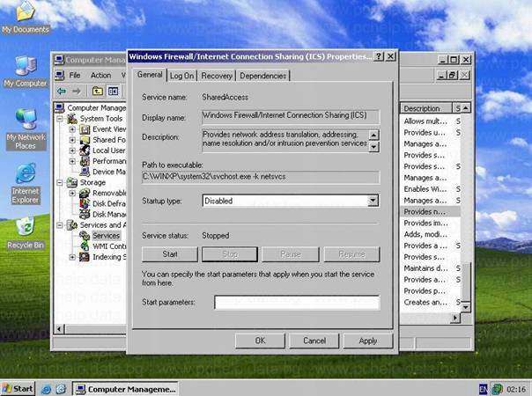The image size is (532, 396).
Task: Toggle the Show/Hide Console Tree toolbar icon
Action: click(114, 91)
